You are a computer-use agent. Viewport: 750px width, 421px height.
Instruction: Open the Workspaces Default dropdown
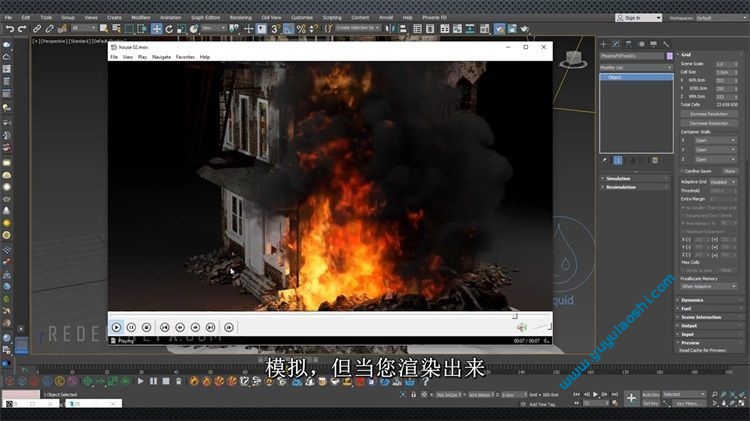click(x=721, y=18)
